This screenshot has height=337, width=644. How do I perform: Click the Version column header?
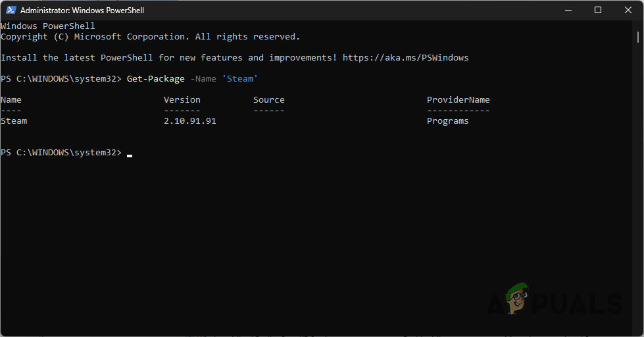[182, 99]
